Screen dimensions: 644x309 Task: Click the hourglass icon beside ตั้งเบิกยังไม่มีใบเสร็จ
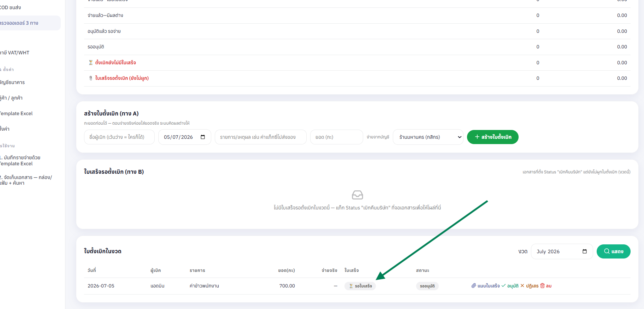pos(91,63)
